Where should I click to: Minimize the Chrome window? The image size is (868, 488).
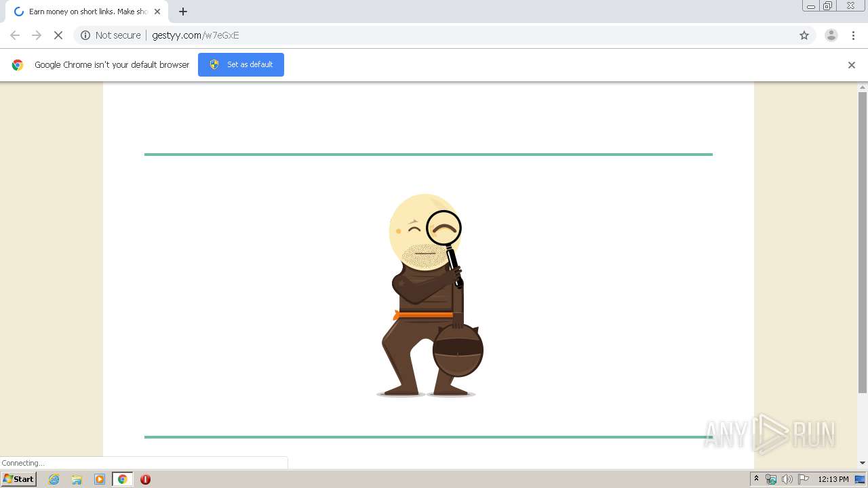click(x=811, y=6)
